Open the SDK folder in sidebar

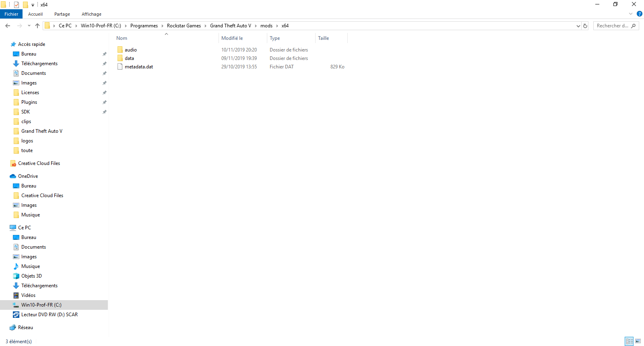pos(26,112)
